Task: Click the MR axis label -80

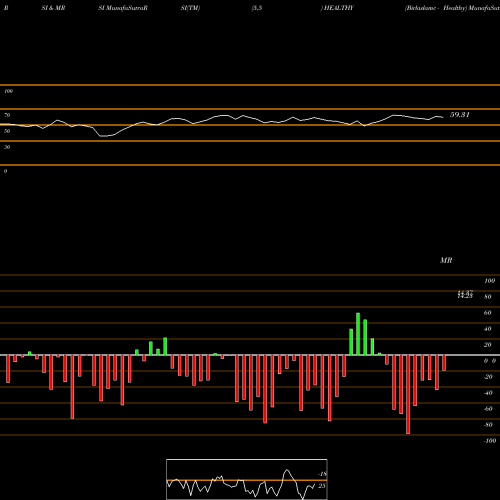Action: click(488, 425)
